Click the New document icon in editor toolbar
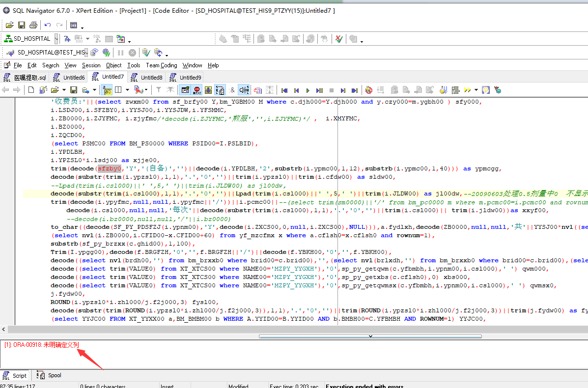This screenshot has height=388, width=588. [31, 90]
